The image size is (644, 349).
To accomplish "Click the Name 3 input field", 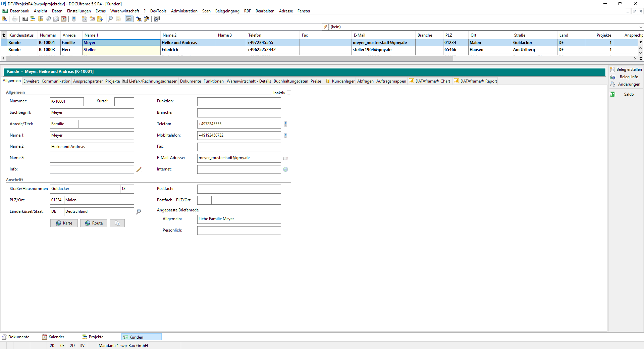I will click(92, 158).
